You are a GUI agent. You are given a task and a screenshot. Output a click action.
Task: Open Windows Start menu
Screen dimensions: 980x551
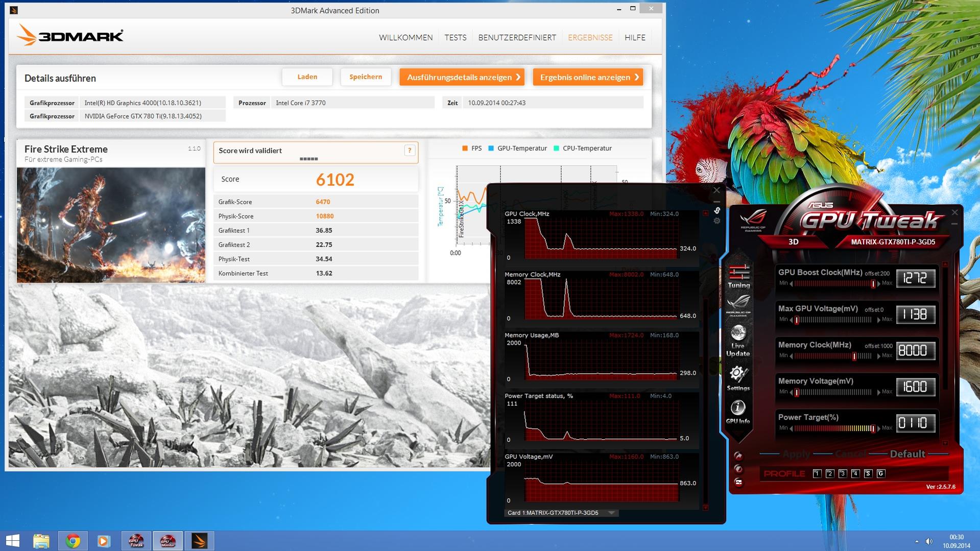tap(12, 541)
